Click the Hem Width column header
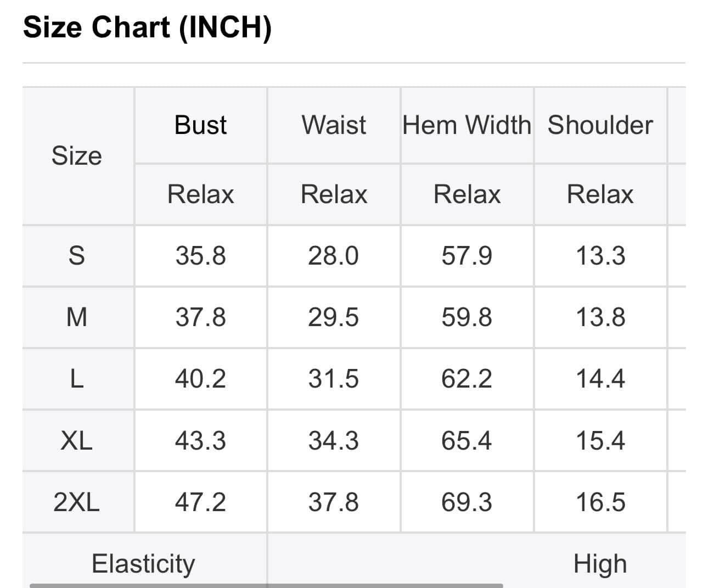This screenshot has width=708, height=588. [x=467, y=125]
